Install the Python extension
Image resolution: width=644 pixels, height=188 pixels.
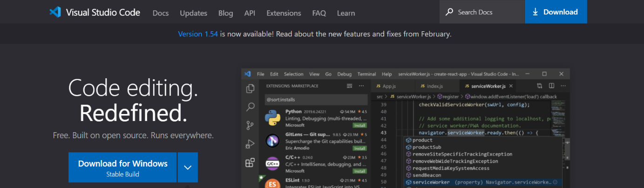[359, 125]
